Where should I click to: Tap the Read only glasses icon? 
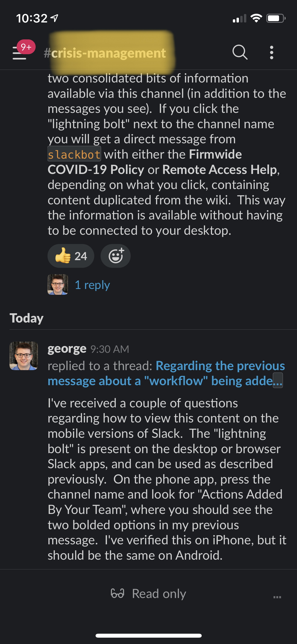117,594
